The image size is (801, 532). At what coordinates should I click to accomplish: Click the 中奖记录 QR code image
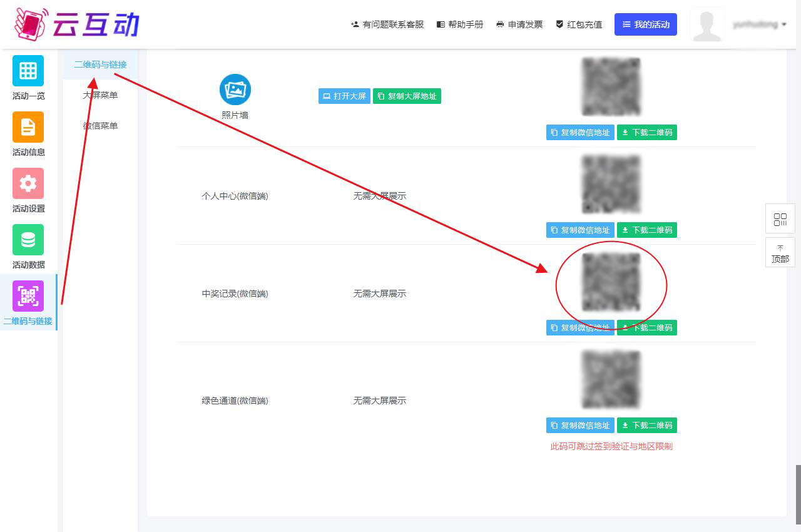point(611,282)
